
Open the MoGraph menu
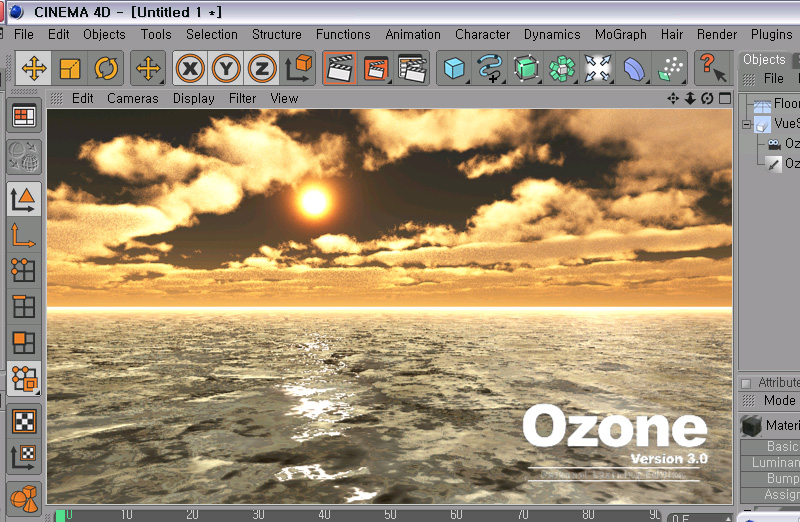[x=620, y=34]
